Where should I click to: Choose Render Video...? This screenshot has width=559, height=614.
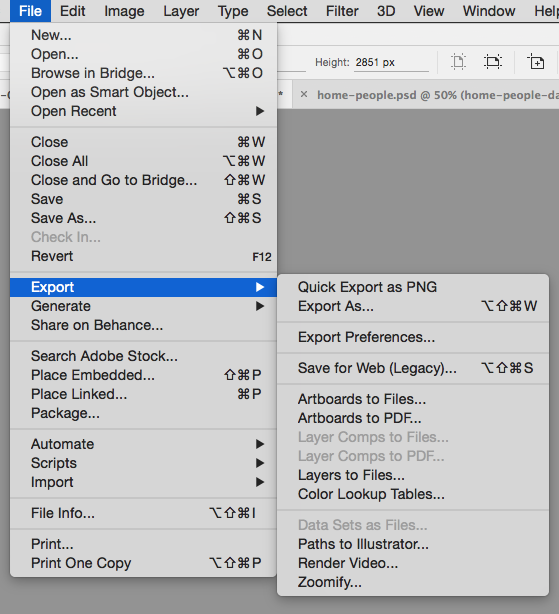pos(413,563)
